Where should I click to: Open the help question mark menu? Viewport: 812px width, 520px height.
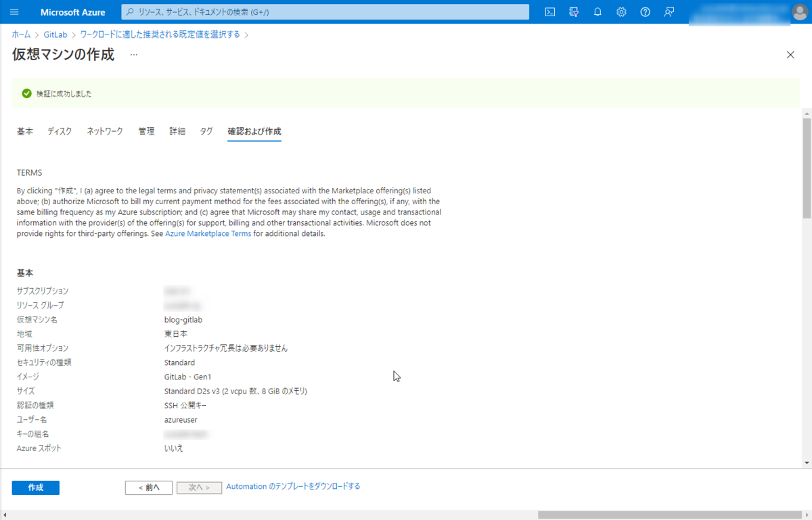[x=645, y=11]
